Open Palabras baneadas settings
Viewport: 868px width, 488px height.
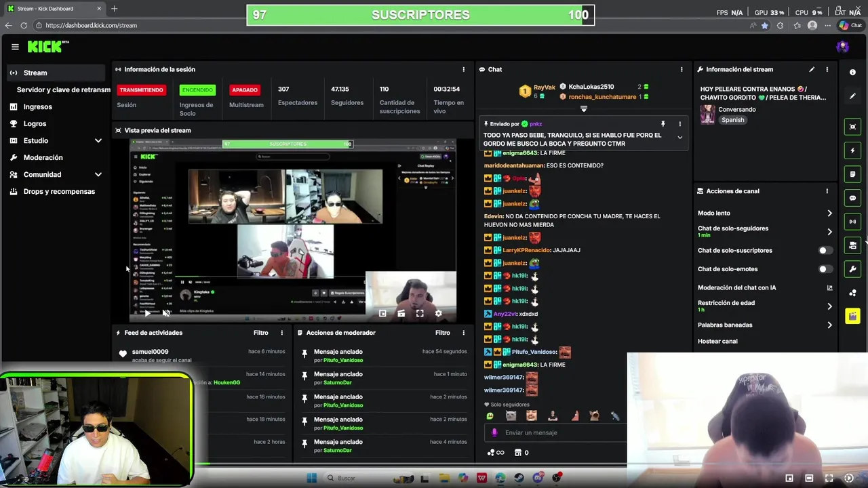765,325
